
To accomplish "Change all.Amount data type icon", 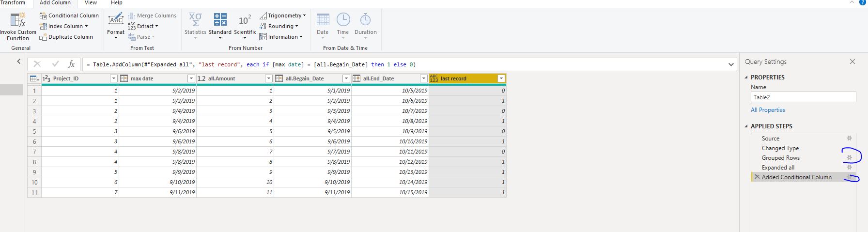I will tap(201, 78).
